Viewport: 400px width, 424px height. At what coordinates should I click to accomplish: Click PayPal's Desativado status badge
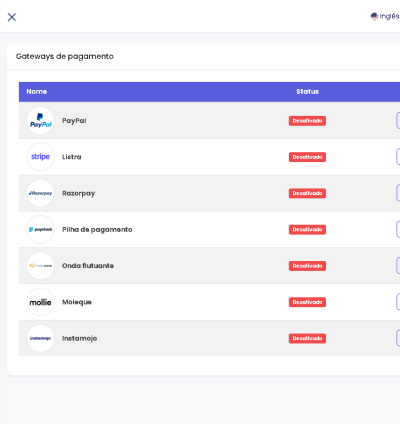click(307, 121)
